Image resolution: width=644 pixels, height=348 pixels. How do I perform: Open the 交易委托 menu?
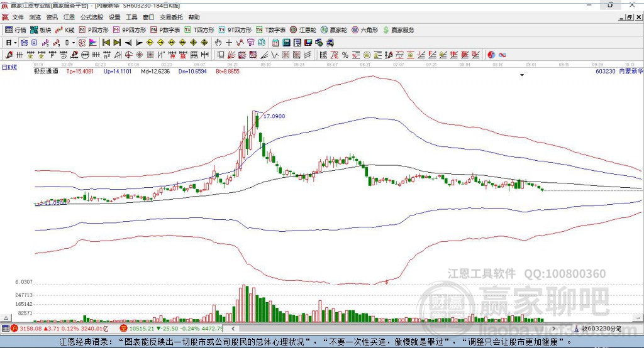(171, 17)
